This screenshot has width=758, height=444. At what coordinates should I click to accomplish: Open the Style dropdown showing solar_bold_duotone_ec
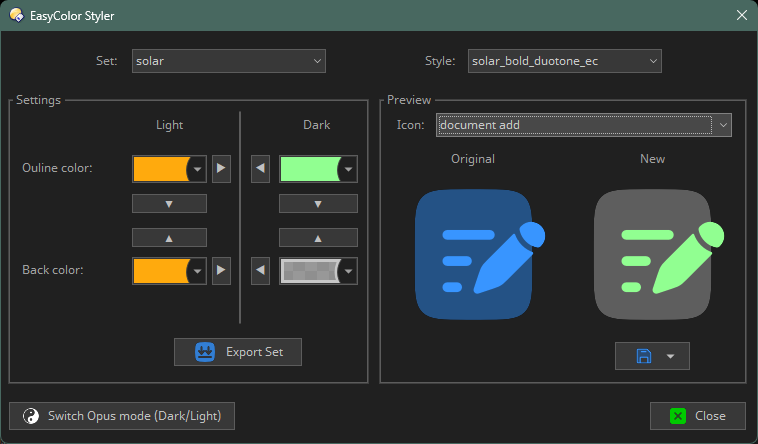click(565, 61)
